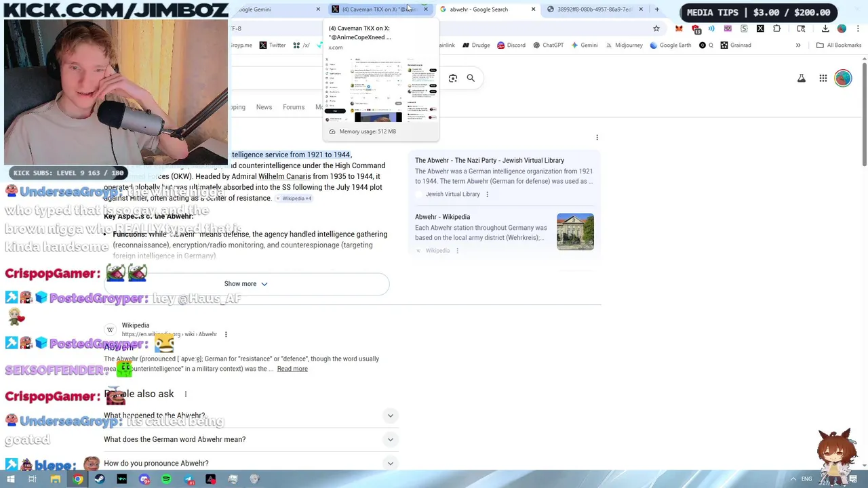Open the Google account avatar
The height and width of the screenshot is (488, 868).
coord(843,79)
